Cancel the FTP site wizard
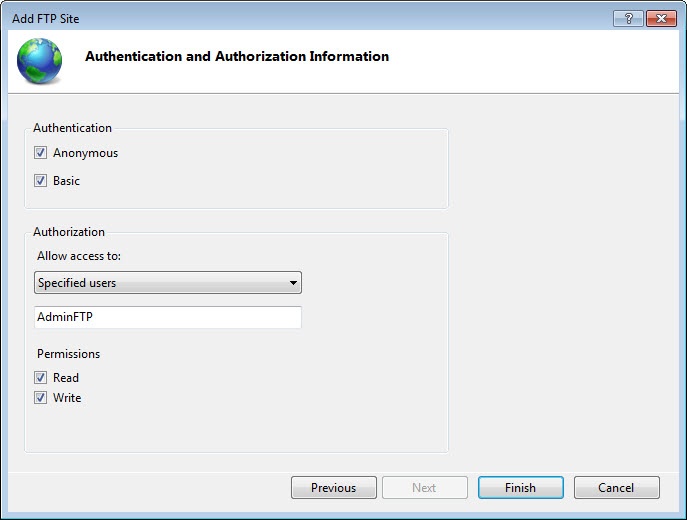 tap(616, 488)
